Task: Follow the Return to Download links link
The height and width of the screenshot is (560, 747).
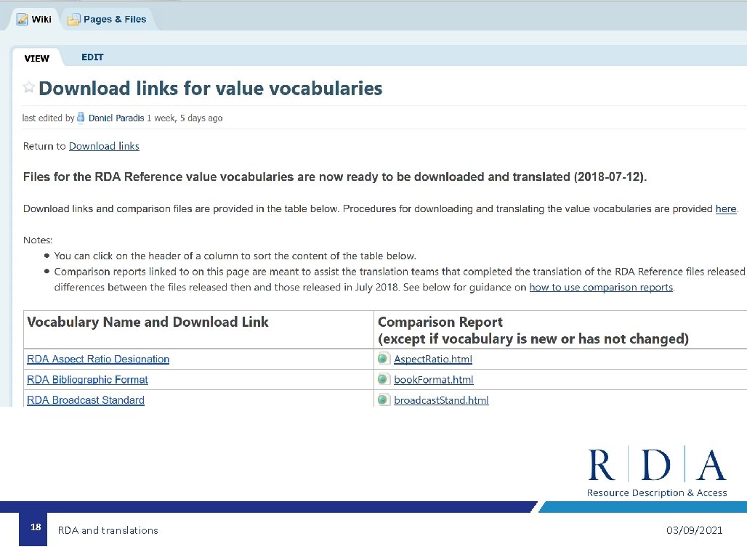Action: [x=104, y=146]
